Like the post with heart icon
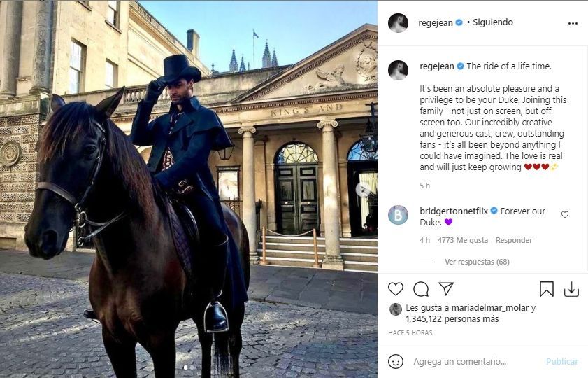Screen dimensions: 588x378 [395, 288]
